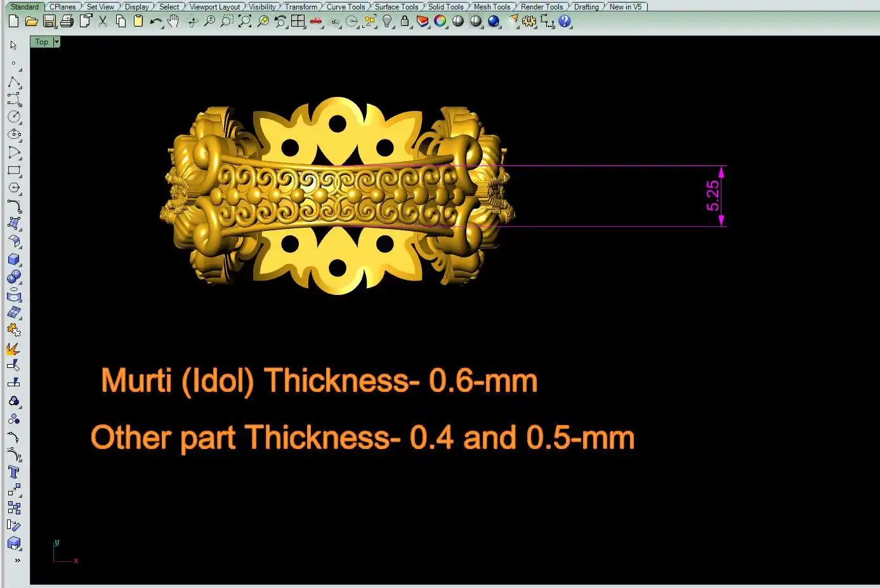Click the Save file button
880x588 pixels.
(49, 22)
